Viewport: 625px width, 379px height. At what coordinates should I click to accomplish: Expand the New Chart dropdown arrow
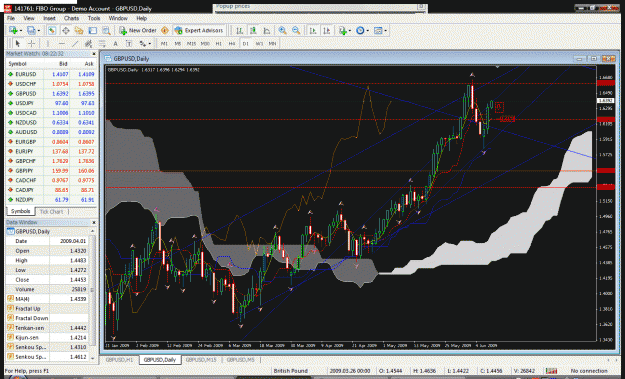pos(20,30)
